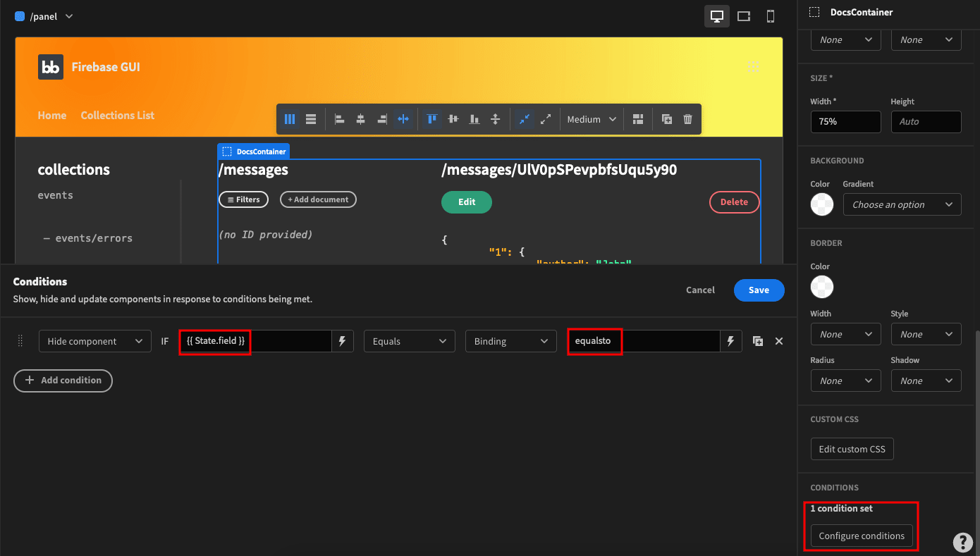Switch to desktop preview
Image resolution: width=980 pixels, height=556 pixels.
click(717, 16)
